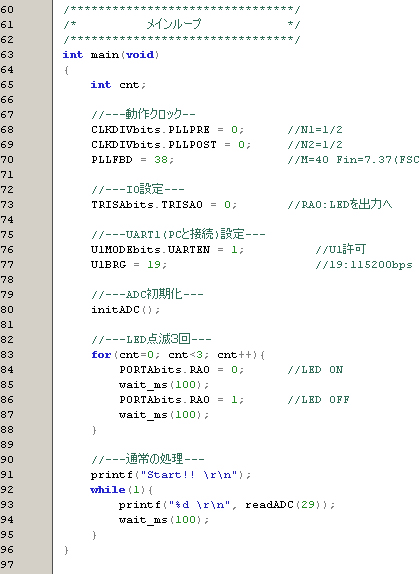Click the CLKDIVbits.PLLPOST statement
The width and height of the screenshot is (420, 574).
pyautogui.click(x=171, y=145)
